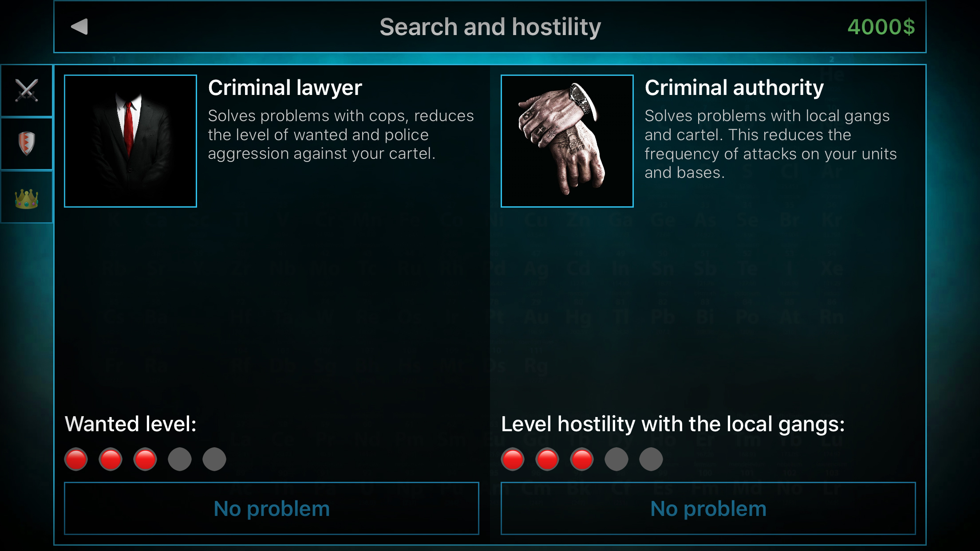Screen dimensions: 980x551
Task: Click the second red gang hostility dot
Action: coord(547,459)
